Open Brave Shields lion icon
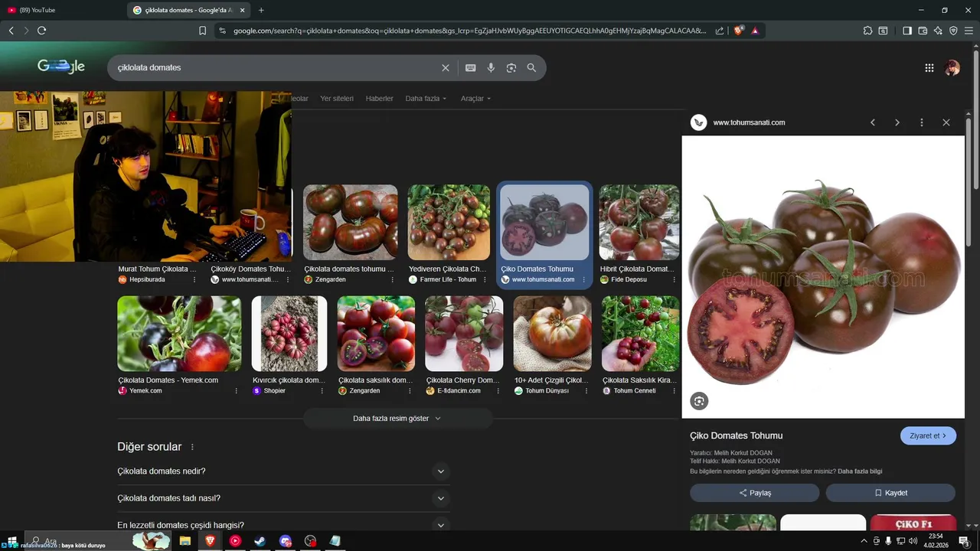This screenshot has height=551, width=980. click(x=739, y=31)
